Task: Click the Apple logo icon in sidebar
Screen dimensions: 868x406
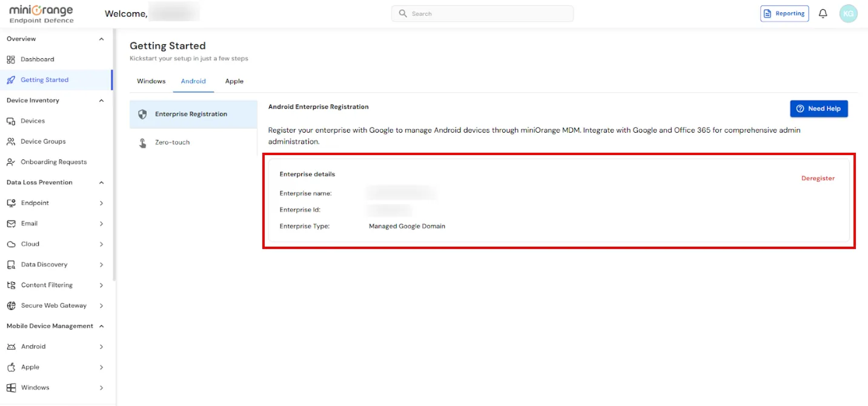Action: pyautogui.click(x=11, y=367)
